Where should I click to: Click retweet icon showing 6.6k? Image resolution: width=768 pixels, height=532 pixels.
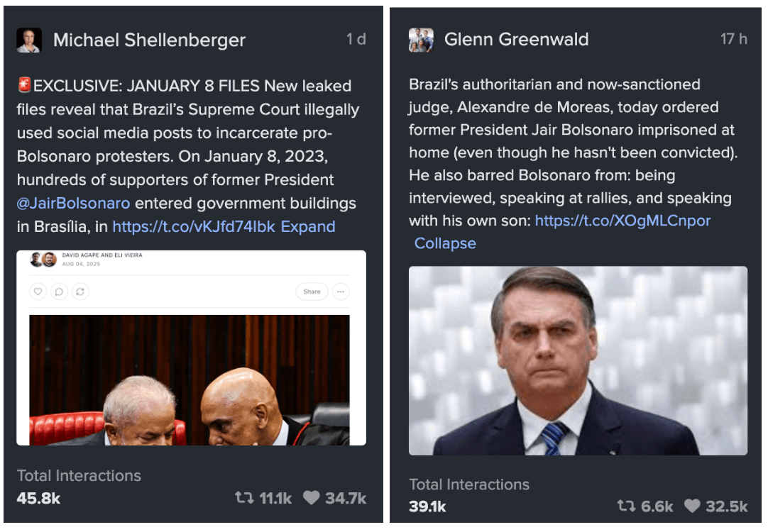627,506
